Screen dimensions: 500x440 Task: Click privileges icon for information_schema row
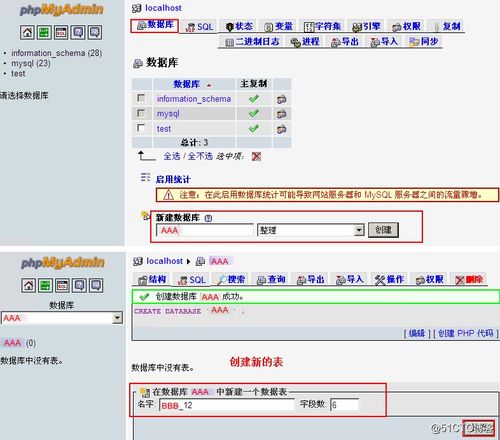point(281,99)
